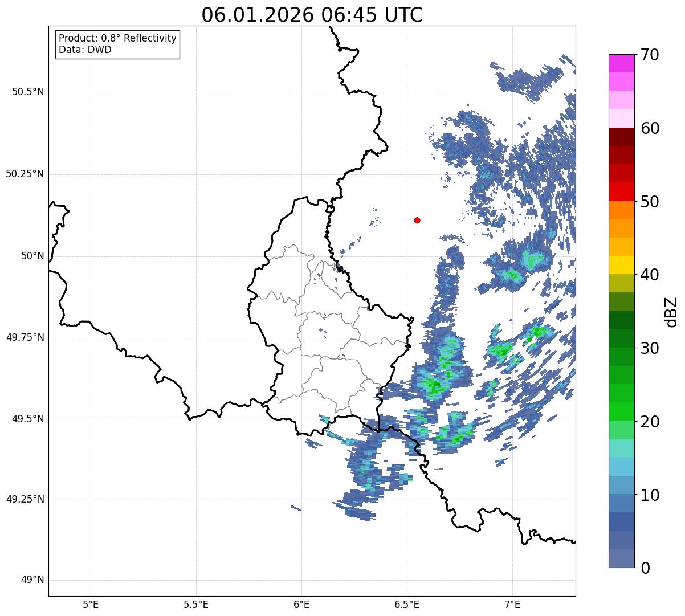The image size is (685, 616).
Task: Click the dBZ colorbar axis label
Action: coord(671,312)
